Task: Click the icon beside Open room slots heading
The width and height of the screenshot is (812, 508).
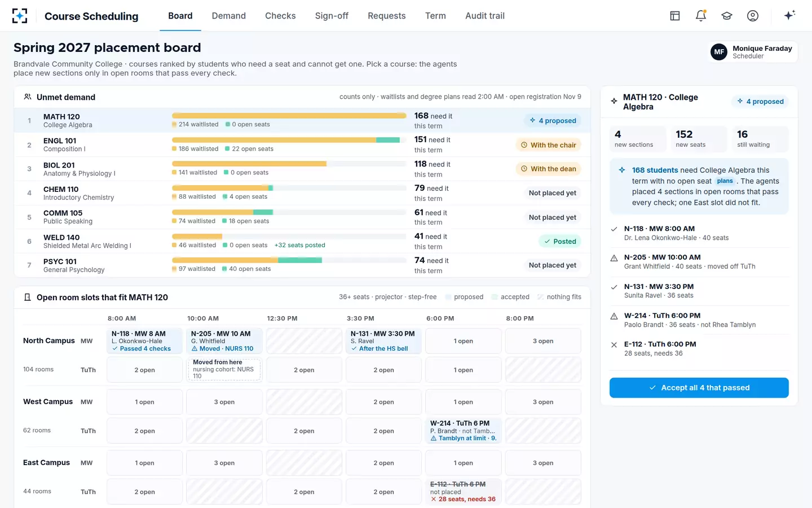Action: [28, 297]
